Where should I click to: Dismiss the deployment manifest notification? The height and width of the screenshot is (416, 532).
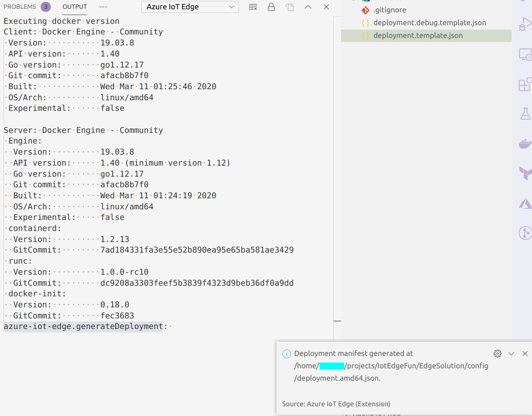(x=525, y=353)
